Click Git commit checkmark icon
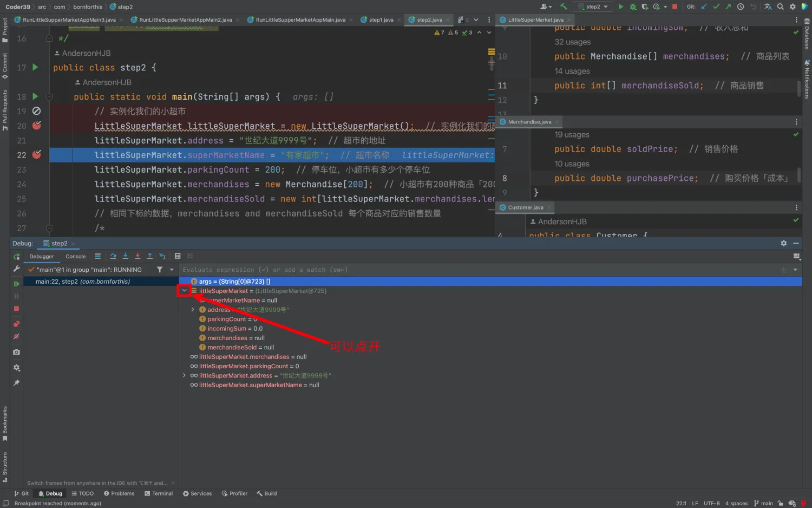The image size is (812, 508). pos(716,6)
